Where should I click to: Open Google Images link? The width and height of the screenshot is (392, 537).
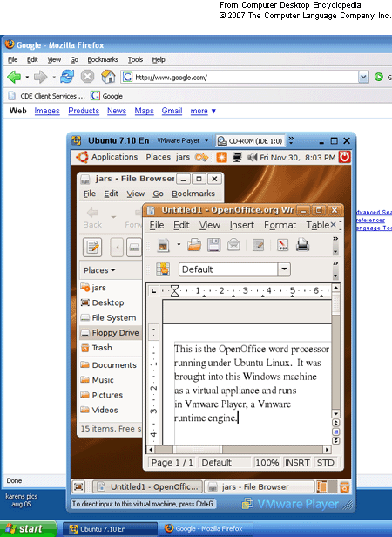pos(47,111)
